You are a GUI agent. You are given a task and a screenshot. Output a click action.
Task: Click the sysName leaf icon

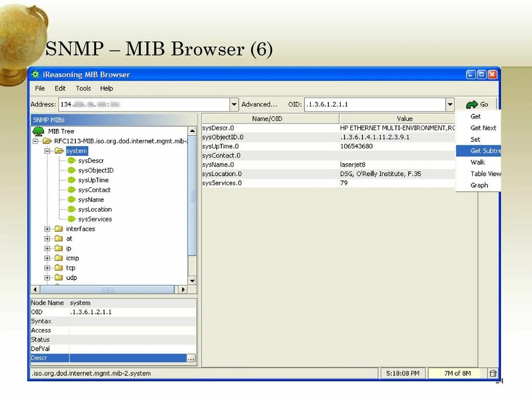coord(72,199)
